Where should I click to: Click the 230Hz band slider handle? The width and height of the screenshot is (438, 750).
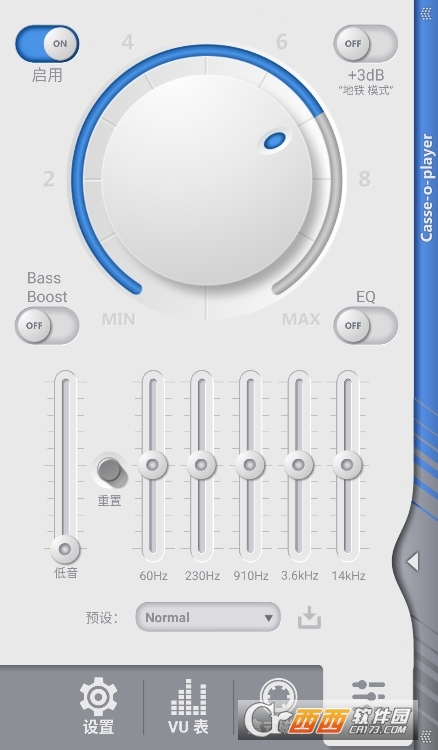click(x=201, y=464)
